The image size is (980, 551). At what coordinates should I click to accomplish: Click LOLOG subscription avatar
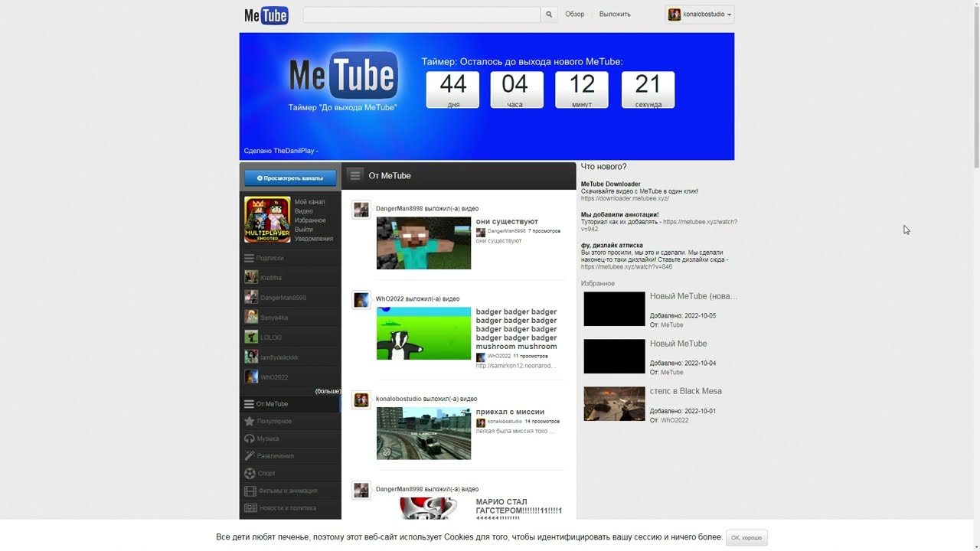pyautogui.click(x=251, y=337)
